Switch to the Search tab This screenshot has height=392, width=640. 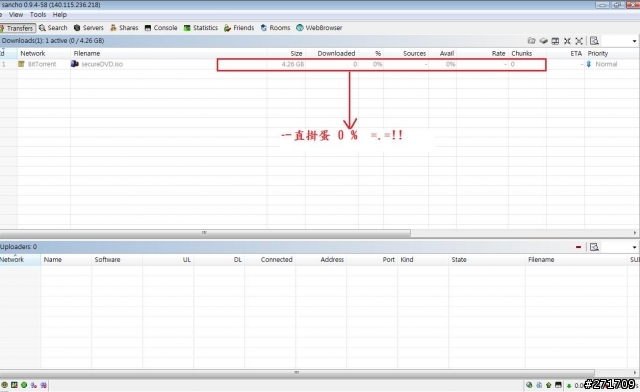pos(53,28)
